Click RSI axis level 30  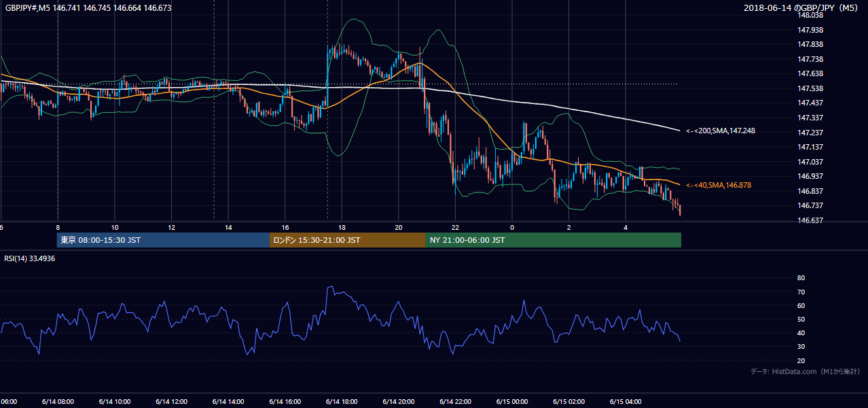[801, 347]
